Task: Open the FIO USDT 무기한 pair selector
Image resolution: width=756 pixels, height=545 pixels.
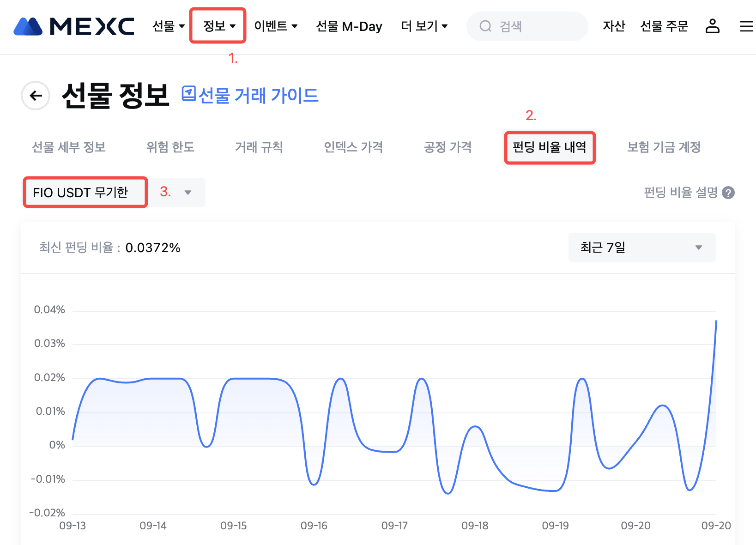Action: click(114, 193)
